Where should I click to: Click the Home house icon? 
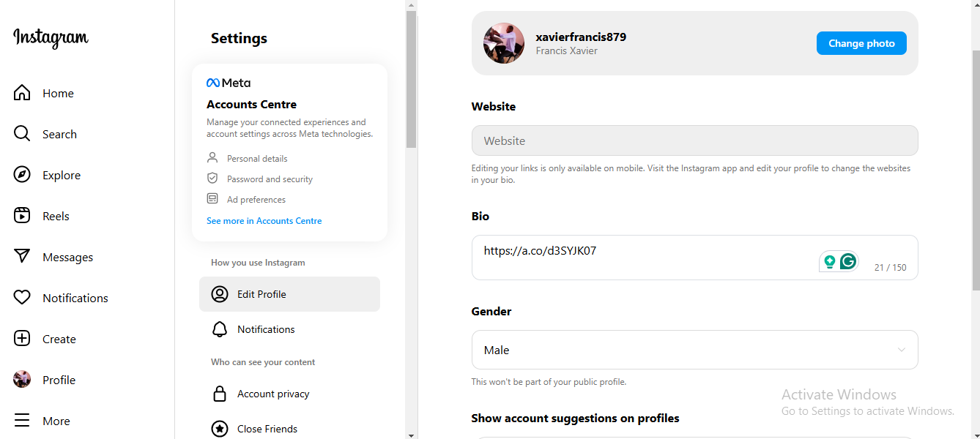click(22, 93)
